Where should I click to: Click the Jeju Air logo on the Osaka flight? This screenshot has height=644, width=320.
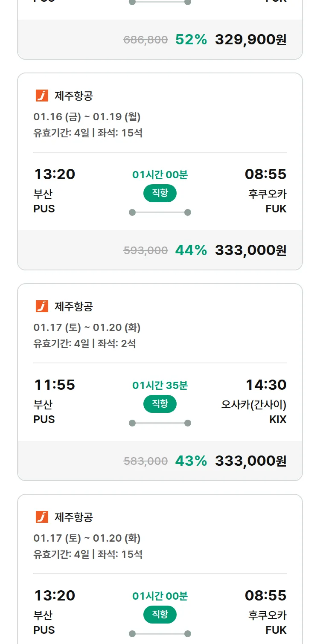tap(42, 306)
